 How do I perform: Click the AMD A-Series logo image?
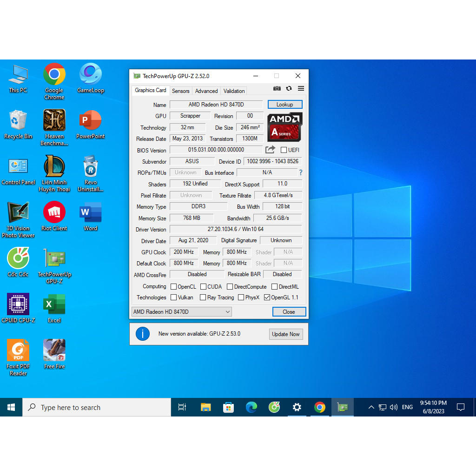(x=284, y=127)
